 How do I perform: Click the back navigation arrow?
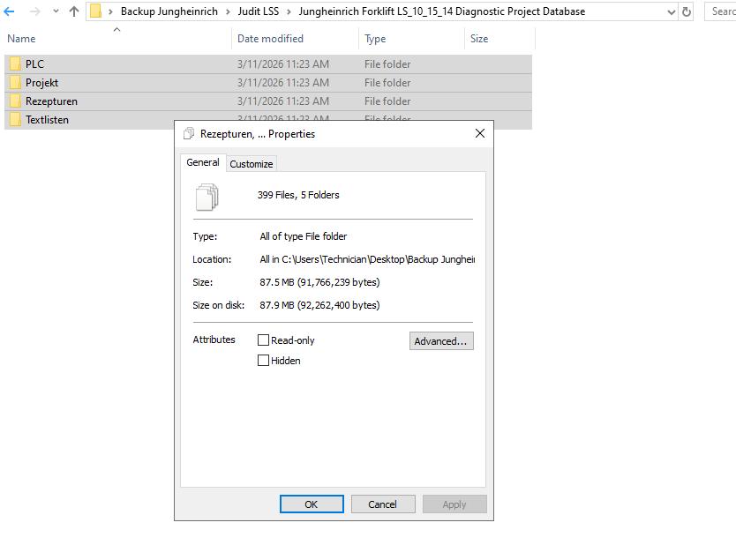click(10, 11)
